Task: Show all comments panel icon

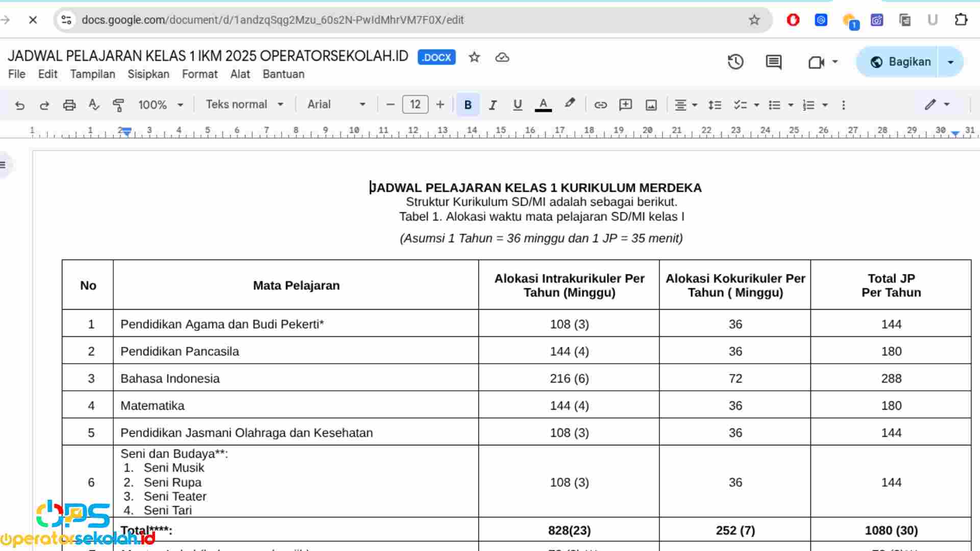Action: coord(774,62)
